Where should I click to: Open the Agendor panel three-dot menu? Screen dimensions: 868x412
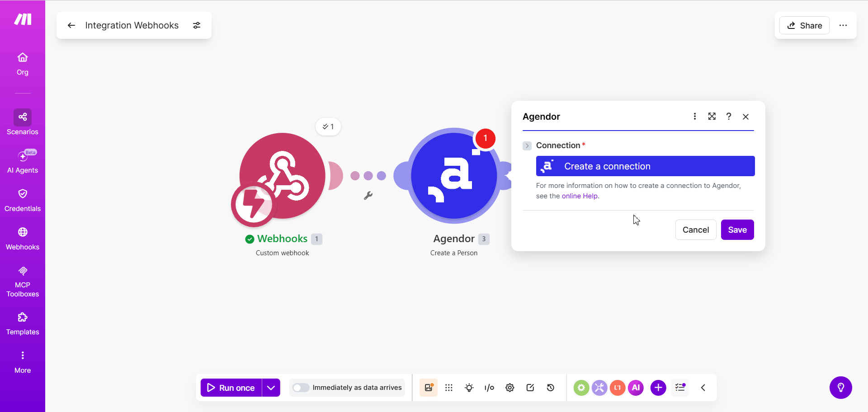(695, 117)
